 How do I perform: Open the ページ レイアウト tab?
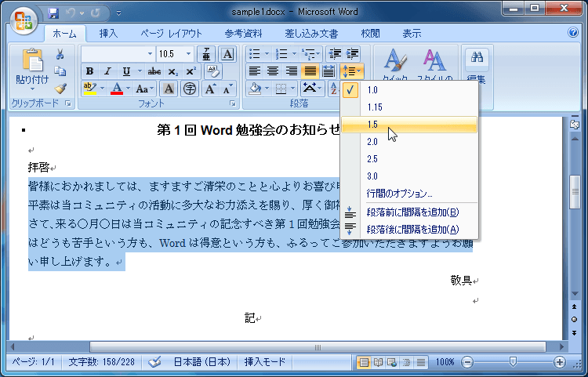click(172, 34)
